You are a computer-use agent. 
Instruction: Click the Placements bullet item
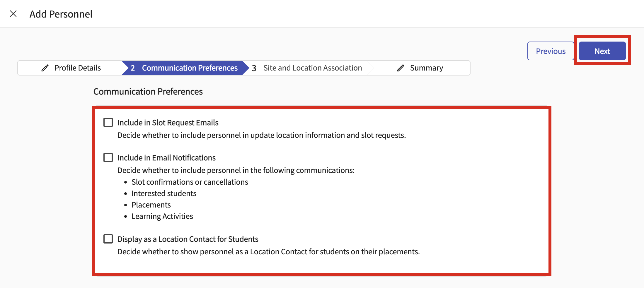pos(151,205)
